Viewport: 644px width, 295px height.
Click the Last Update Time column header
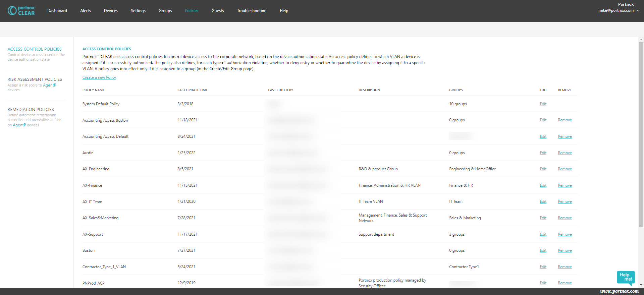pyautogui.click(x=193, y=90)
